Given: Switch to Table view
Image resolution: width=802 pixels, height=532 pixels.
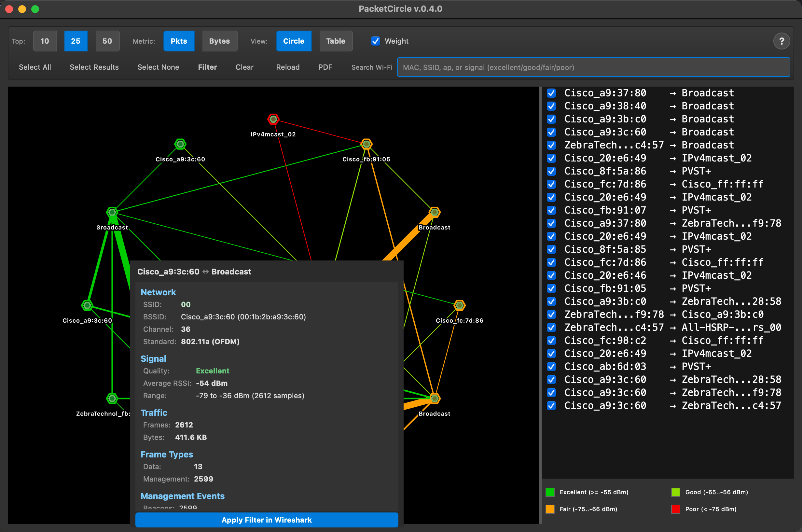Looking at the screenshot, I should 336,41.
